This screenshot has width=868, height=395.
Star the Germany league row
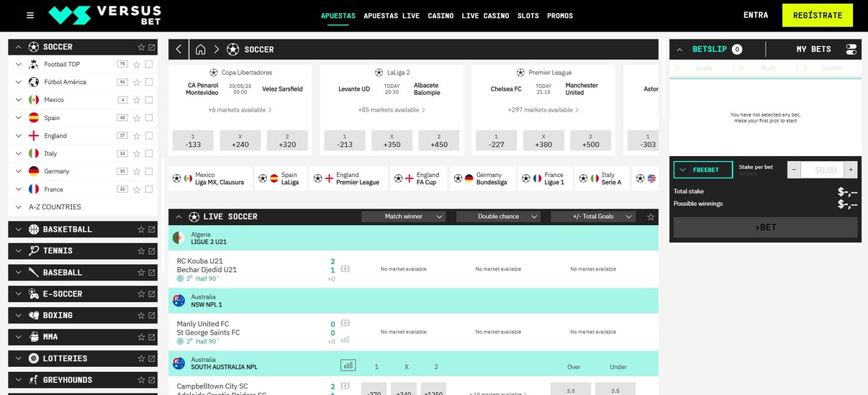pos(135,171)
